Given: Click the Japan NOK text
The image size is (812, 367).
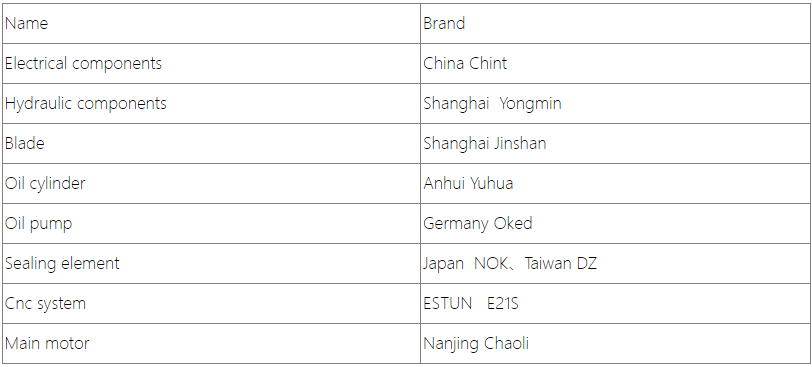Looking at the screenshot, I should [x=468, y=263].
